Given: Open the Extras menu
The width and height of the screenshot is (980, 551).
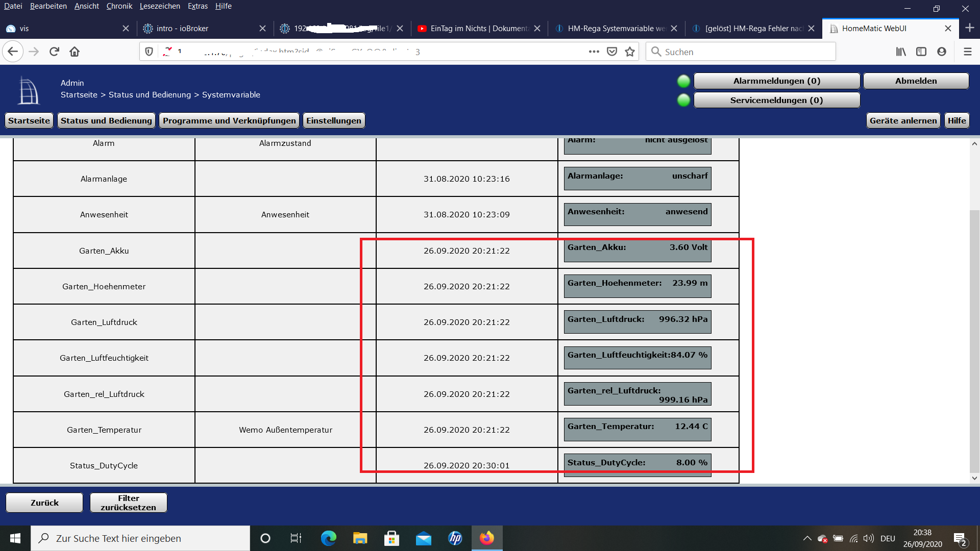Looking at the screenshot, I should click(x=198, y=6).
